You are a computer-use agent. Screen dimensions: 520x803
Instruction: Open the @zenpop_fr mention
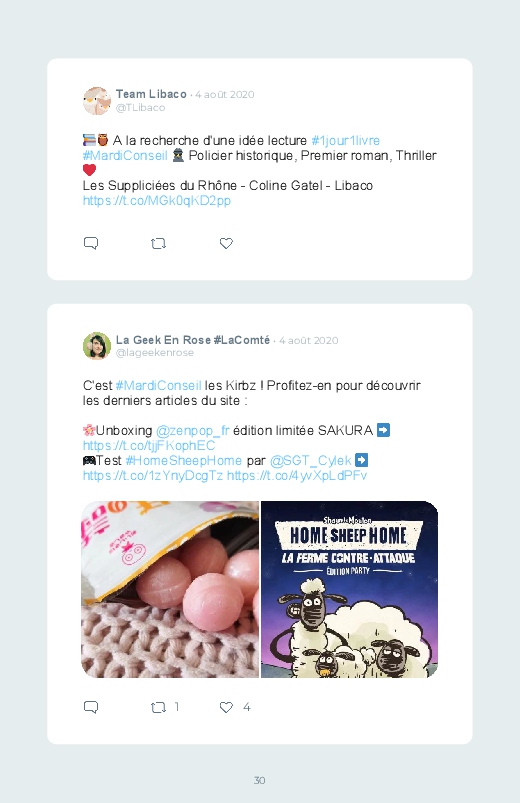tap(192, 431)
